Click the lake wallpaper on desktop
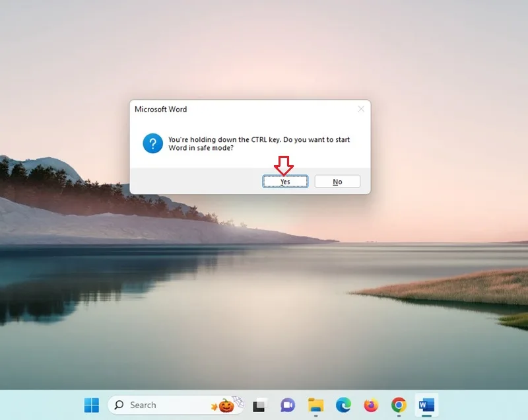Viewport: 528px width, 420px height. [x=264, y=303]
